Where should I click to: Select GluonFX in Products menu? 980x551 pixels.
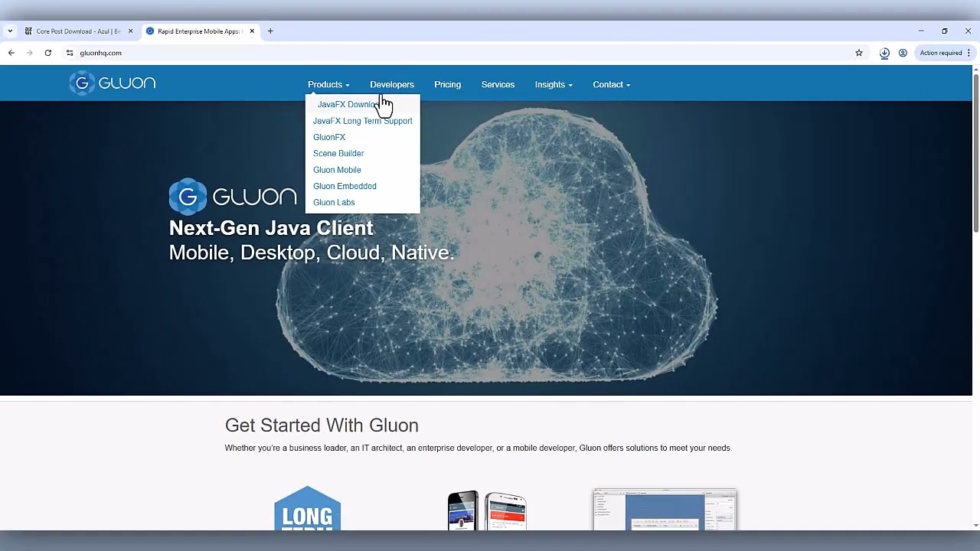pos(329,137)
